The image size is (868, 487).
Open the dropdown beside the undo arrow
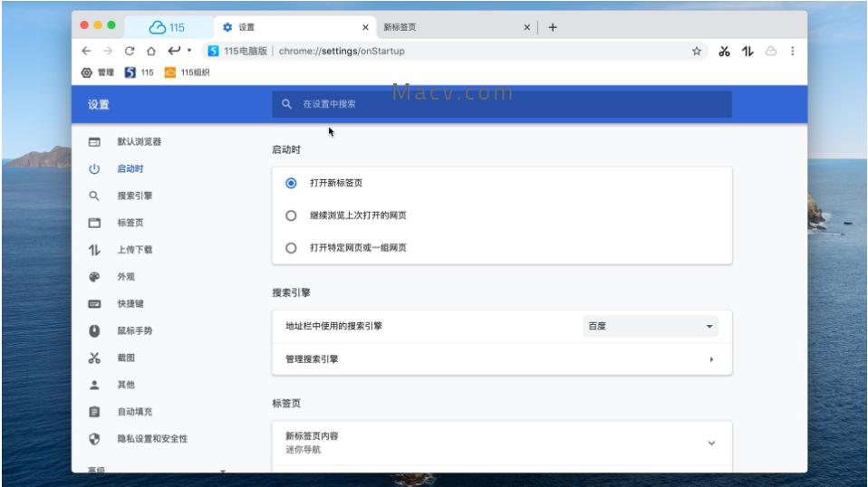point(189,51)
